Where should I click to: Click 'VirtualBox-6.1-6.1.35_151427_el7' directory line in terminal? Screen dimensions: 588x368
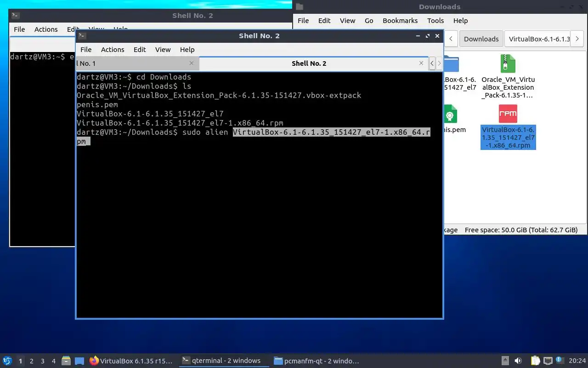[x=150, y=114]
